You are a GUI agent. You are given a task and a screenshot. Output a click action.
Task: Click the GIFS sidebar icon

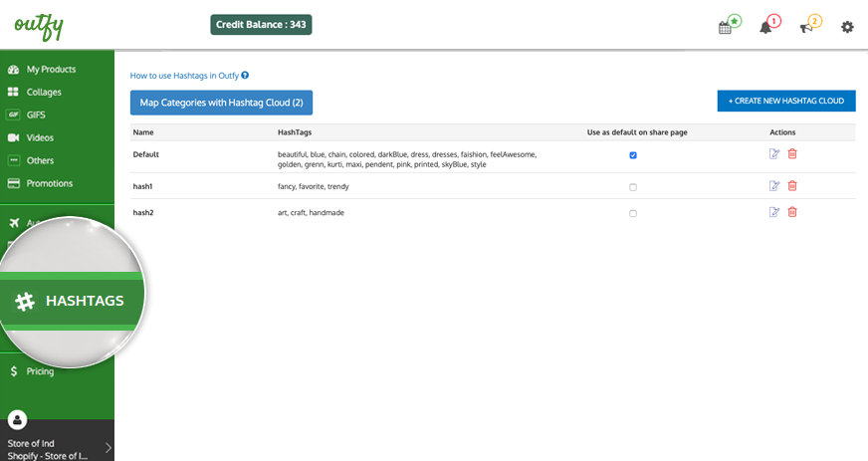[x=13, y=115]
